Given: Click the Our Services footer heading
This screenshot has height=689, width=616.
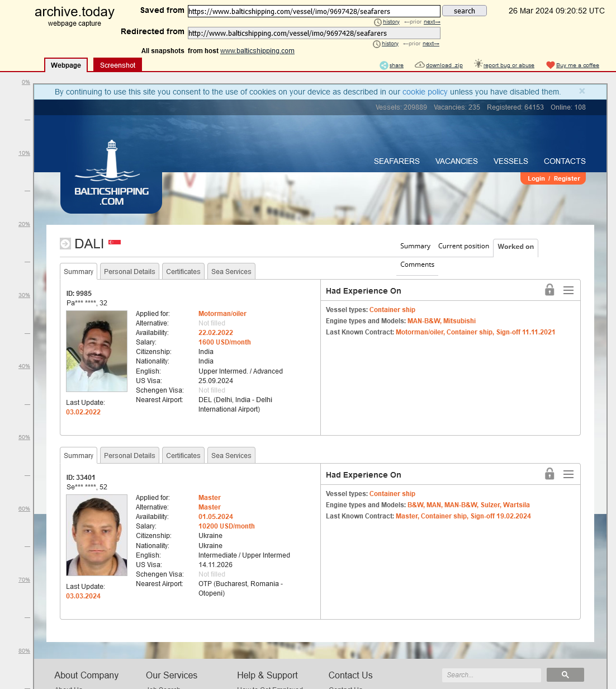Looking at the screenshot, I should click(172, 675).
